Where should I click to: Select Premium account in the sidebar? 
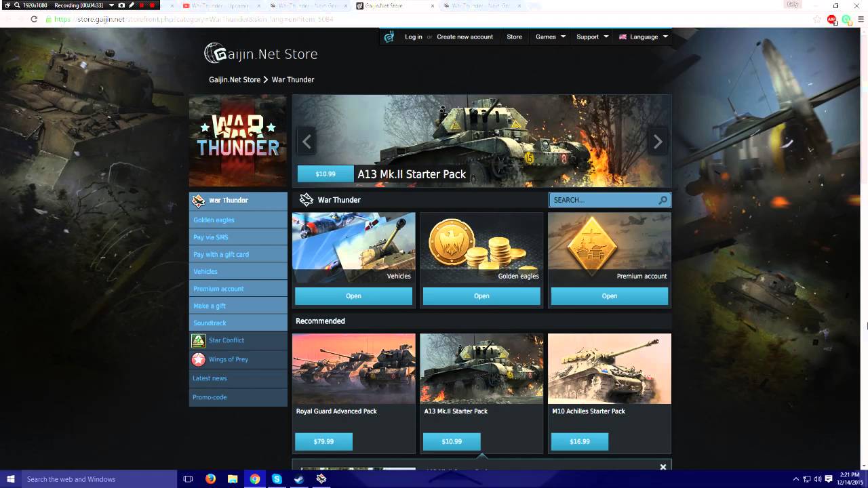(x=238, y=289)
